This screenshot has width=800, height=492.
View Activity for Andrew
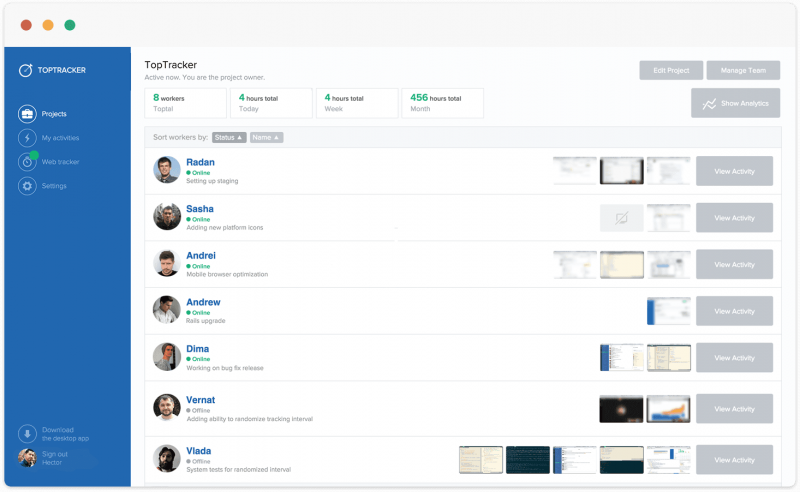(x=734, y=311)
